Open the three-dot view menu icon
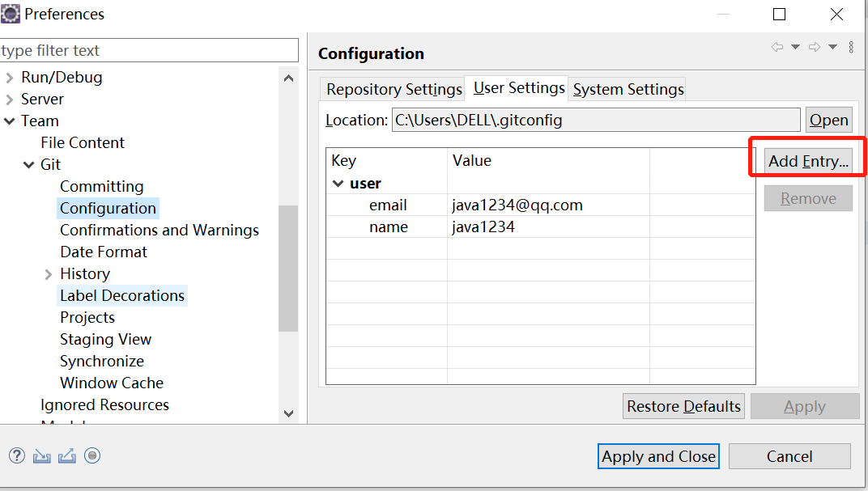 click(x=851, y=48)
